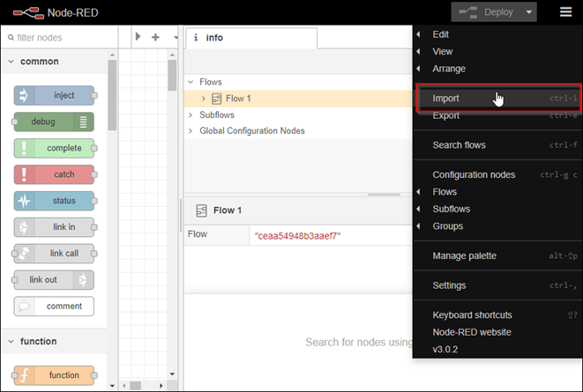Collapse the common palette category
583x392 pixels.
click(x=12, y=62)
